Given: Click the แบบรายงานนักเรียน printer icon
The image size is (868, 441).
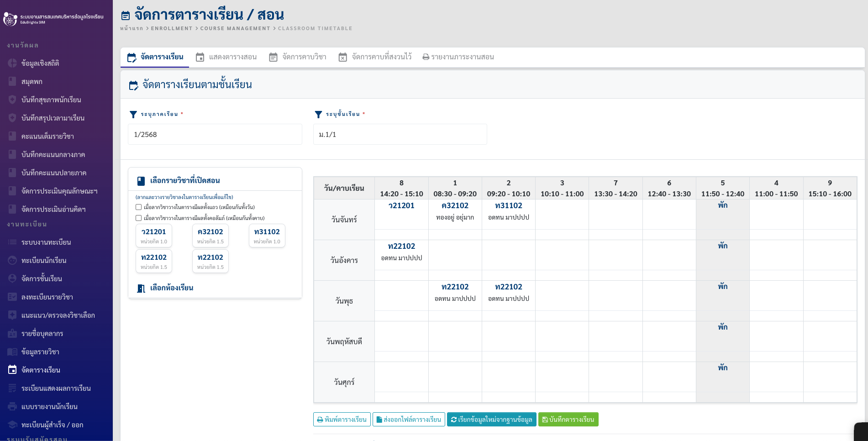Looking at the screenshot, I should [12, 407].
